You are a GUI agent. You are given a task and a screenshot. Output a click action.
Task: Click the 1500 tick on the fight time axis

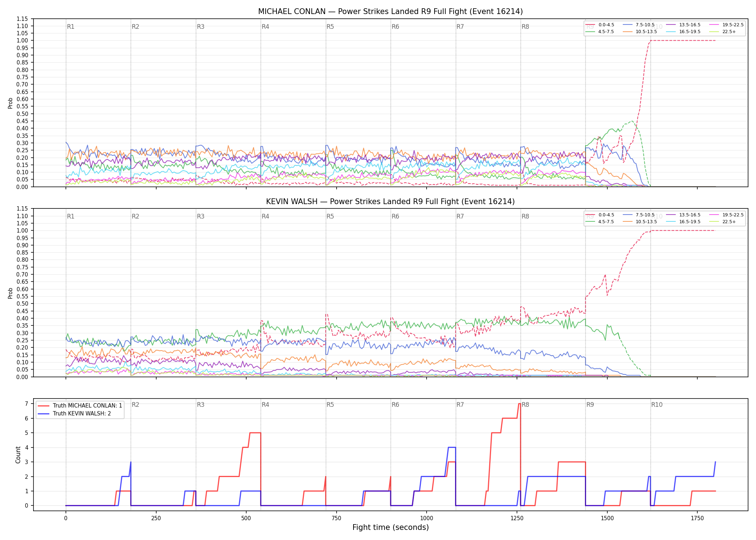pos(607,518)
